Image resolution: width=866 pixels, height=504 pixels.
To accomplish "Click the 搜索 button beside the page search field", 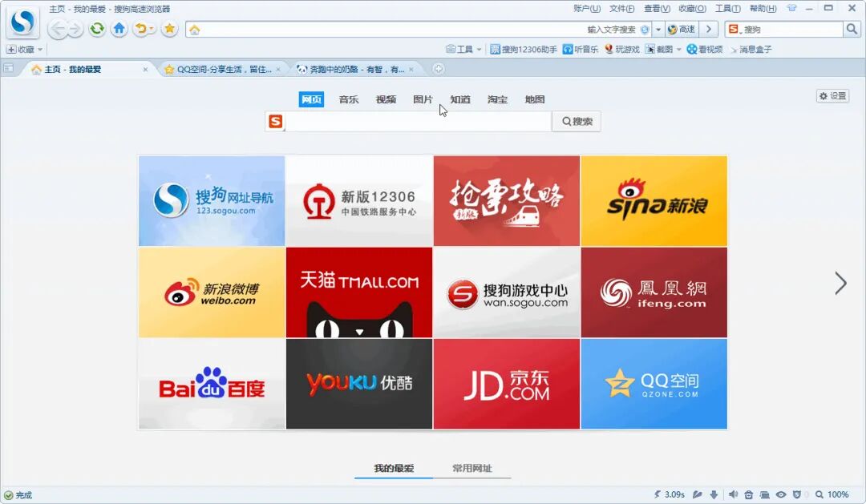I will pyautogui.click(x=577, y=122).
